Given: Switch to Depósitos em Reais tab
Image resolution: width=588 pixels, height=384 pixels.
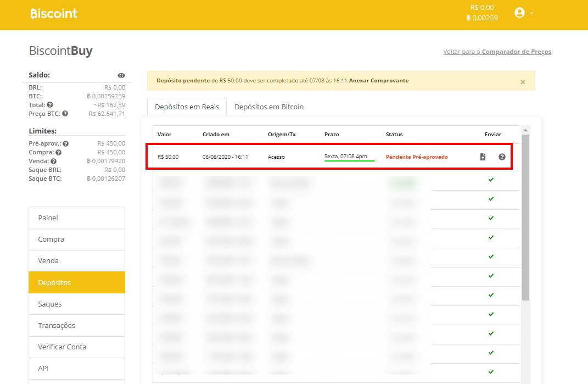Looking at the screenshot, I should (x=187, y=107).
